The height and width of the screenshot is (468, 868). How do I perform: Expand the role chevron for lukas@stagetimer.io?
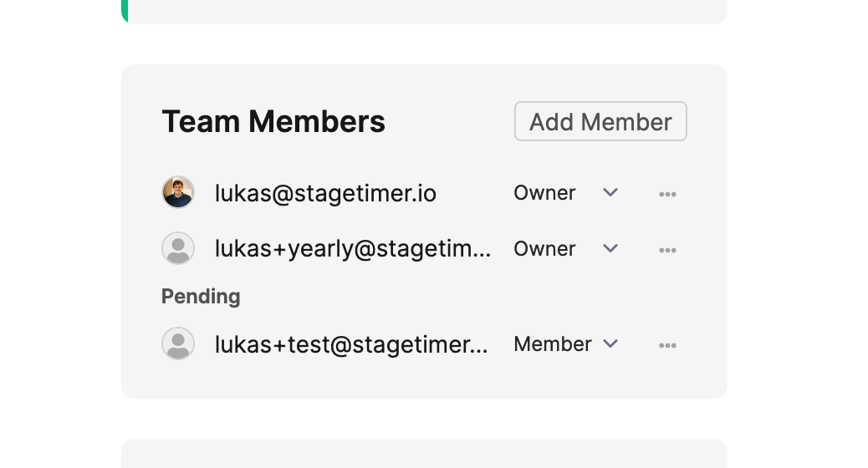[610, 193]
